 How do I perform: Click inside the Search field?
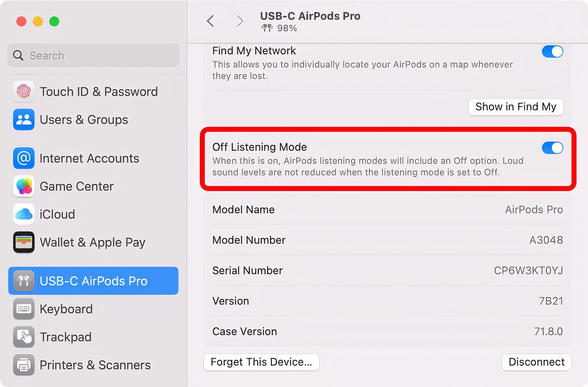pyautogui.click(x=93, y=55)
